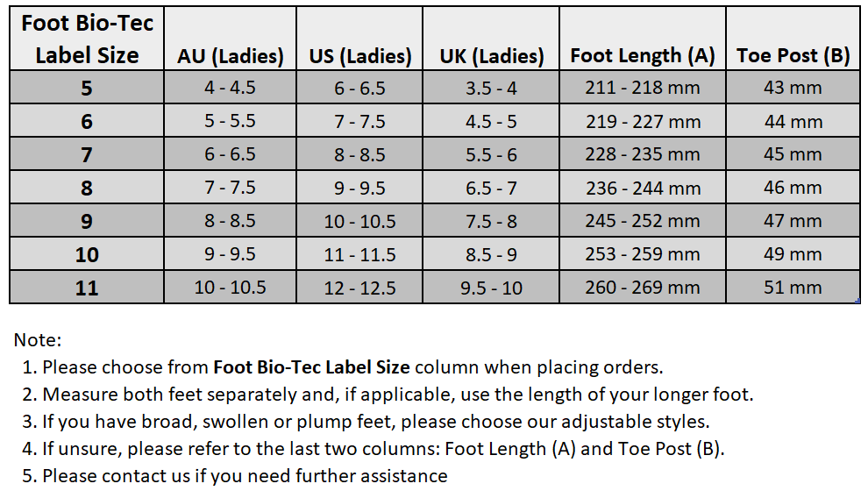Screen dimensions: 868x498
Task: Click the 'Please contact us' note line
Action: coord(245,476)
